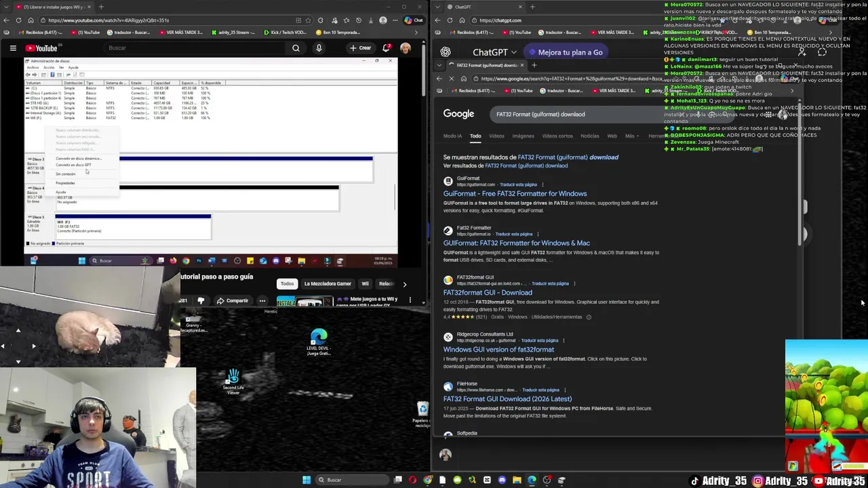This screenshot has width=868, height=488.
Task: Open a new tab in the YouTube browser window
Action: click(101, 7)
